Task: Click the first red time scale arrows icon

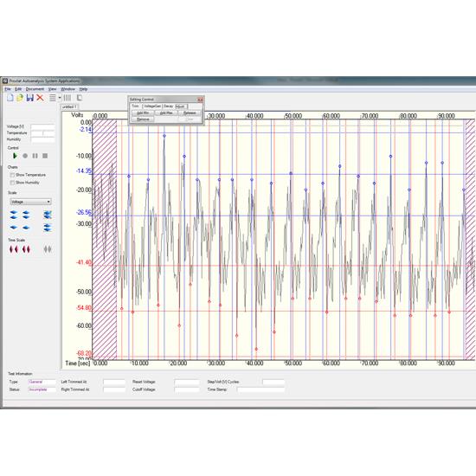Action: pyautogui.click(x=14, y=249)
